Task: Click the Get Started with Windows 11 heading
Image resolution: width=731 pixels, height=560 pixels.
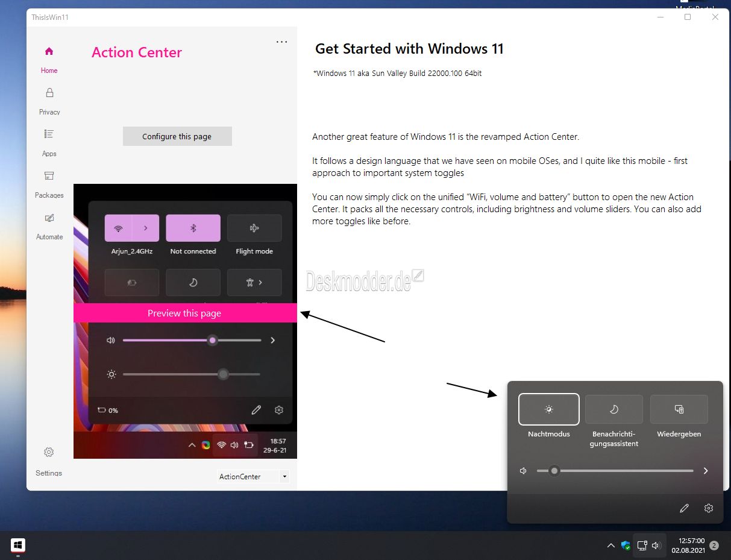Action: point(409,49)
